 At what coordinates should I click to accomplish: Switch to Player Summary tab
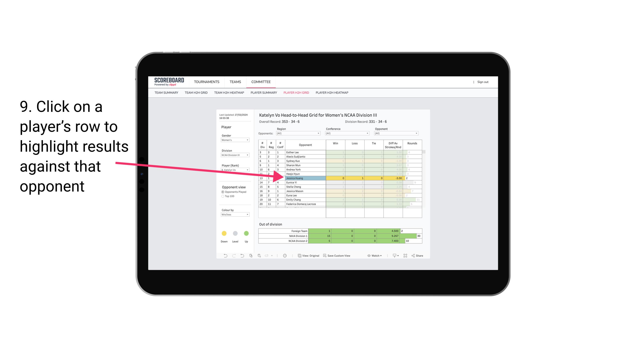(263, 93)
